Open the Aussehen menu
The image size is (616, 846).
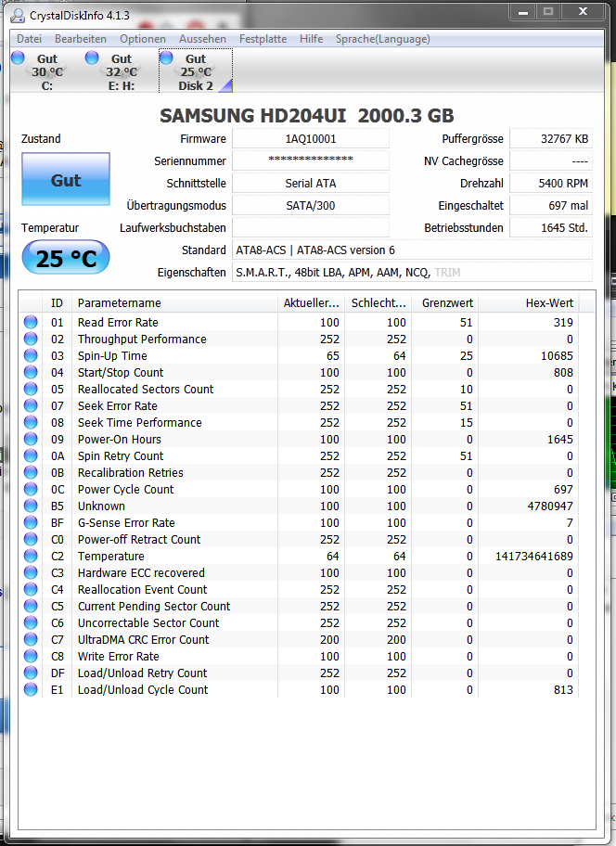click(x=202, y=39)
